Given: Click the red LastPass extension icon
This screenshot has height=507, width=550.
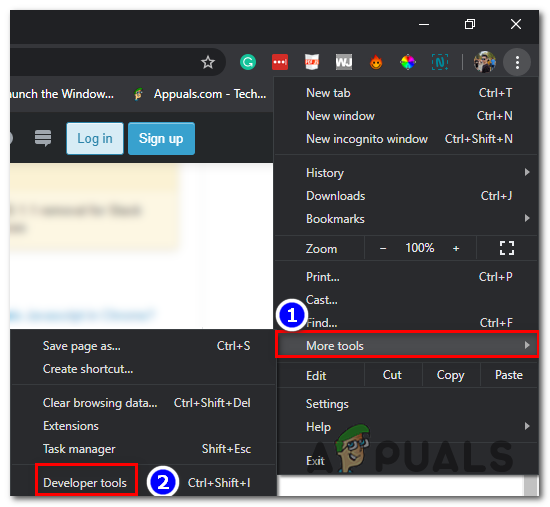Looking at the screenshot, I should pos(280,62).
